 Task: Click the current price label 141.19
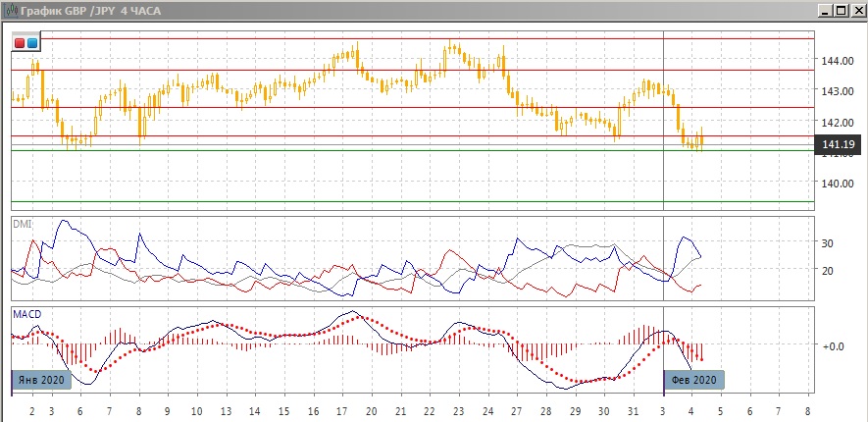click(x=839, y=145)
